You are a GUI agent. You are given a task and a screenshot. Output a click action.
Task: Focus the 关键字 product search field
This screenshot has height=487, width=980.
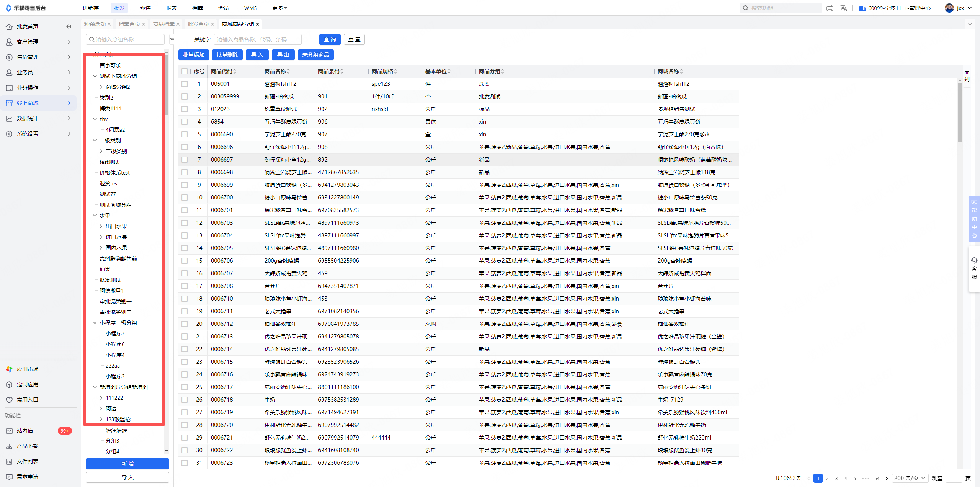[257, 39]
